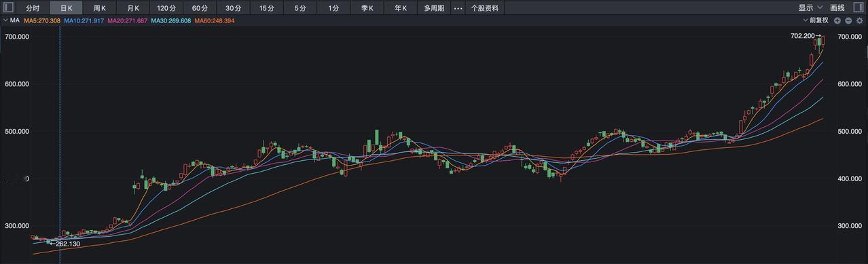The width and height of the screenshot is (868, 264).
Task: Select the 1分 period tab
Action: 333,8
